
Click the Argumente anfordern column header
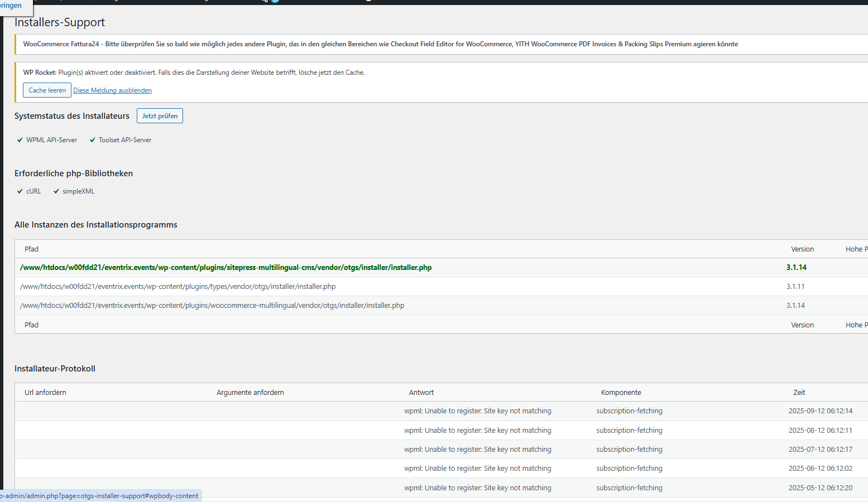(x=250, y=393)
